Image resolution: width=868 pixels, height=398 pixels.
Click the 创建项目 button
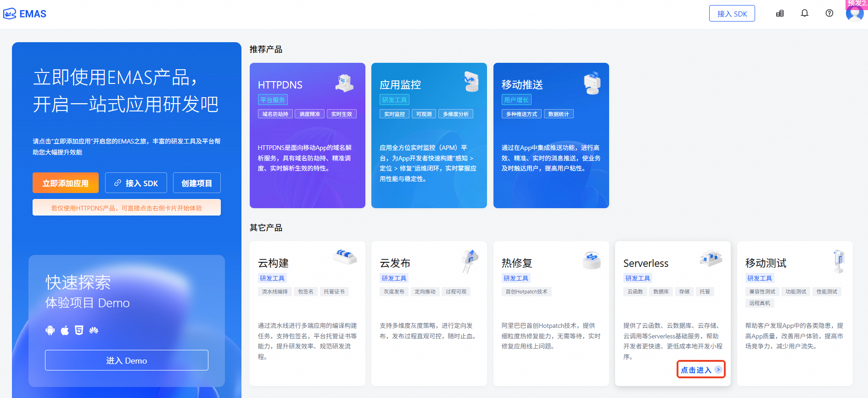[197, 183]
